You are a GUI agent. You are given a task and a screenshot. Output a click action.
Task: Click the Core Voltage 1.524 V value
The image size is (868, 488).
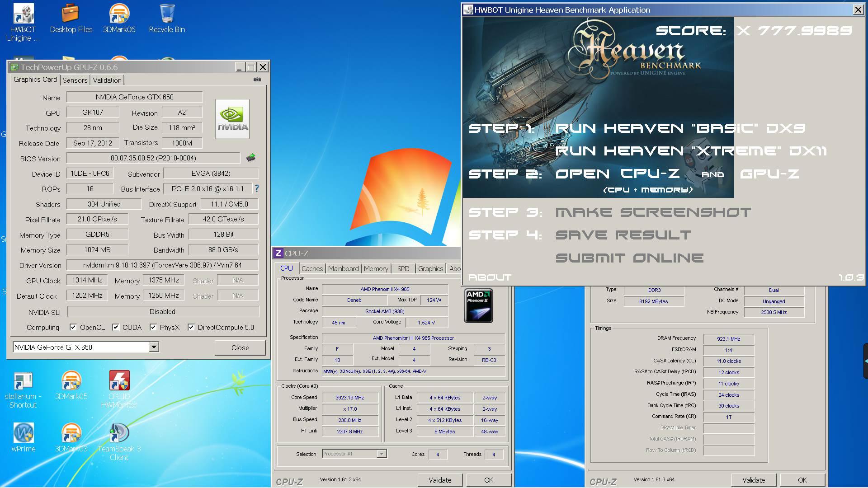click(426, 323)
